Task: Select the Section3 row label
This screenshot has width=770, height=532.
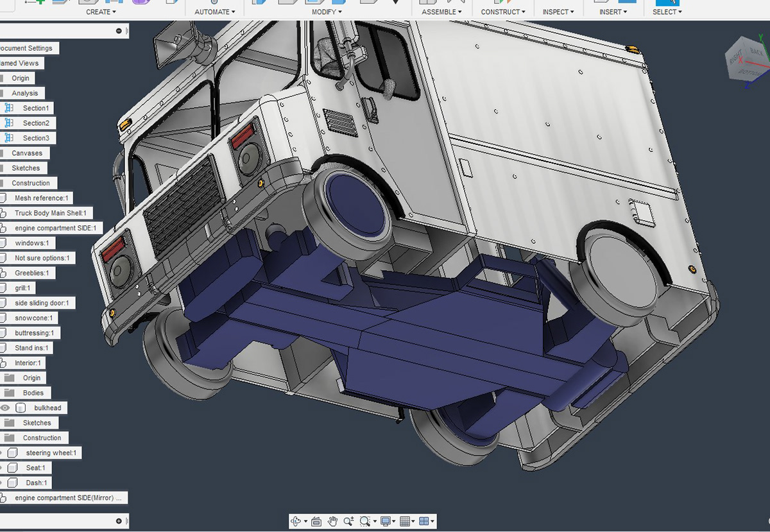Action: (36, 138)
